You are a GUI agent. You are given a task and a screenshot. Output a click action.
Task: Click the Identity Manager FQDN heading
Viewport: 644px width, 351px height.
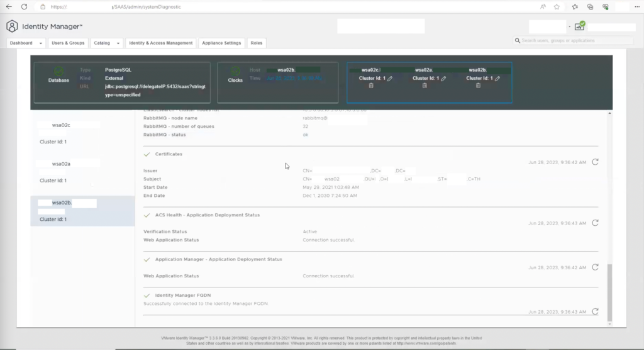pyautogui.click(x=183, y=295)
